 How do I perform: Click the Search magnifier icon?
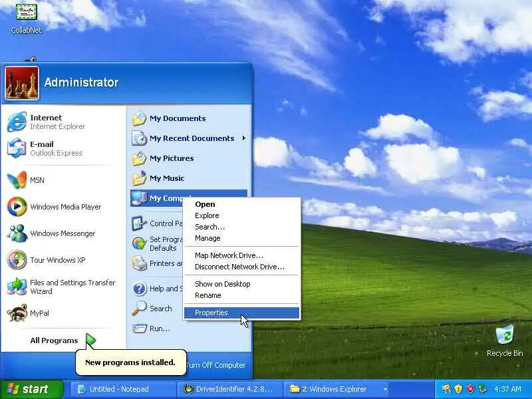pos(139,309)
